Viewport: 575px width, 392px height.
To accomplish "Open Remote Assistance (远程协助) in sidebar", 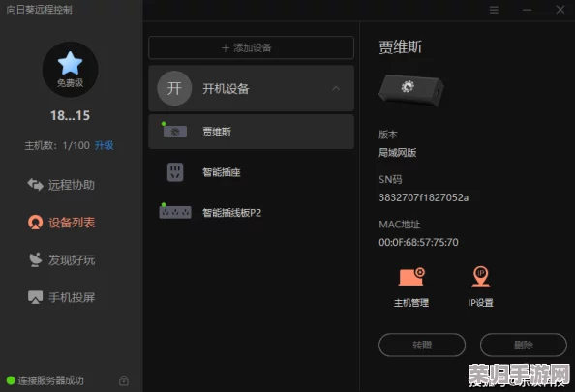I will pos(61,185).
